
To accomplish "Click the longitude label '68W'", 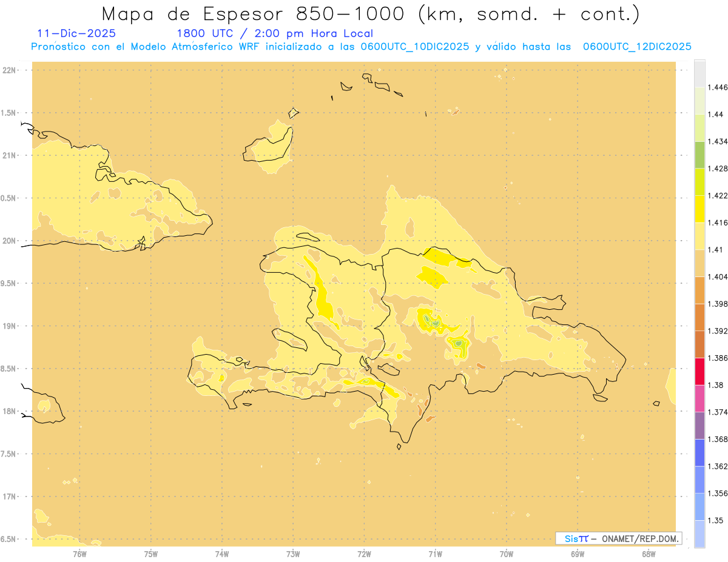I will click(649, 554).
